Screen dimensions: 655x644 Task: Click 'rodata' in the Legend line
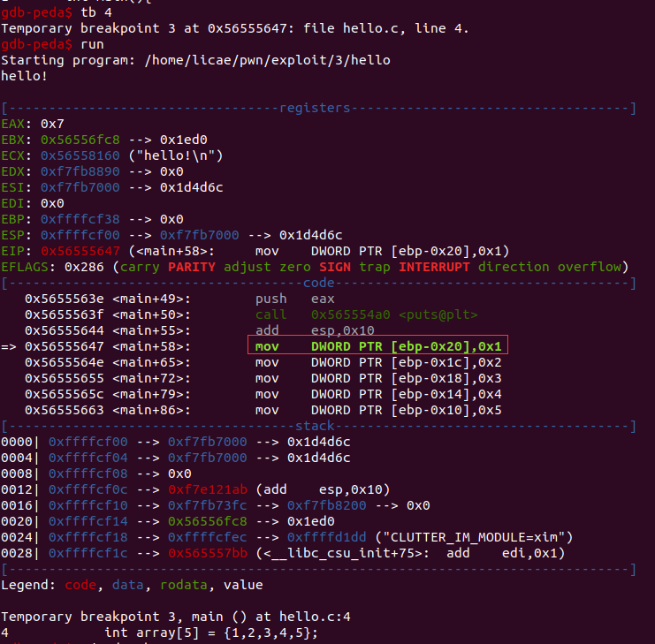tap(184, 585)
